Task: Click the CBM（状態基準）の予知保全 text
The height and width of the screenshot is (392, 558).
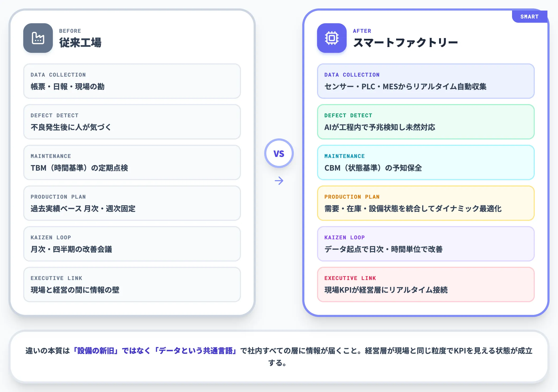Action: tap(373, 168)
